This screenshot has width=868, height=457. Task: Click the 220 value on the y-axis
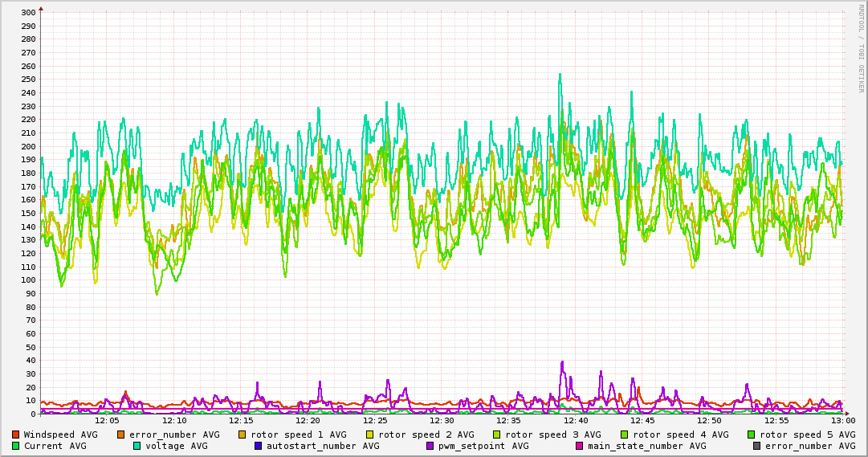29,120
